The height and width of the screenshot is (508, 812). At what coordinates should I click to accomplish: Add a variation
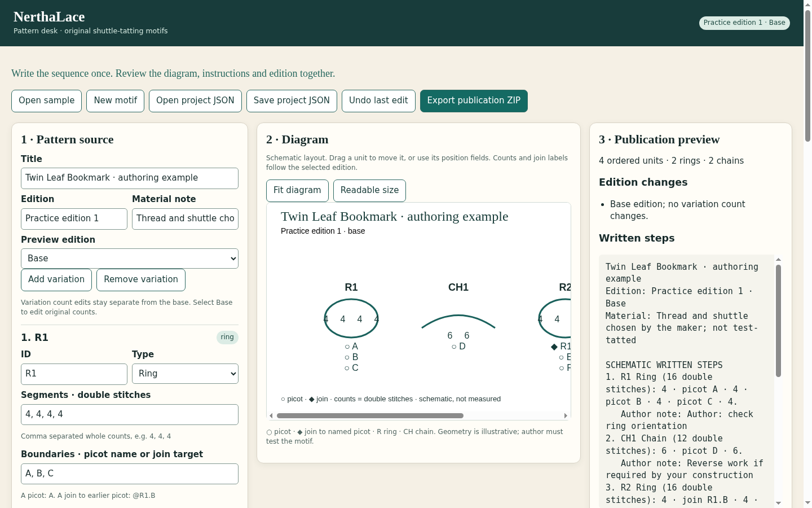pos(56,280)
